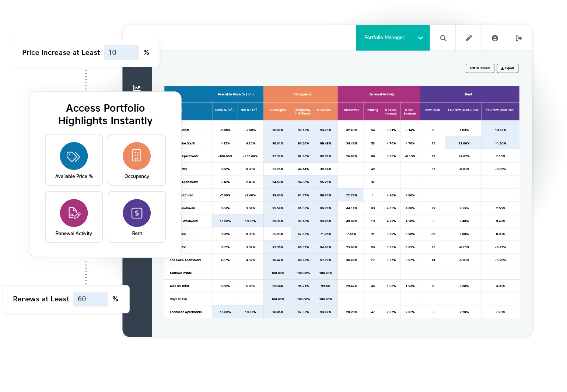567x392 pixels.
Task: Select the Rent dollar icon
Action: (x=137, y=213)
